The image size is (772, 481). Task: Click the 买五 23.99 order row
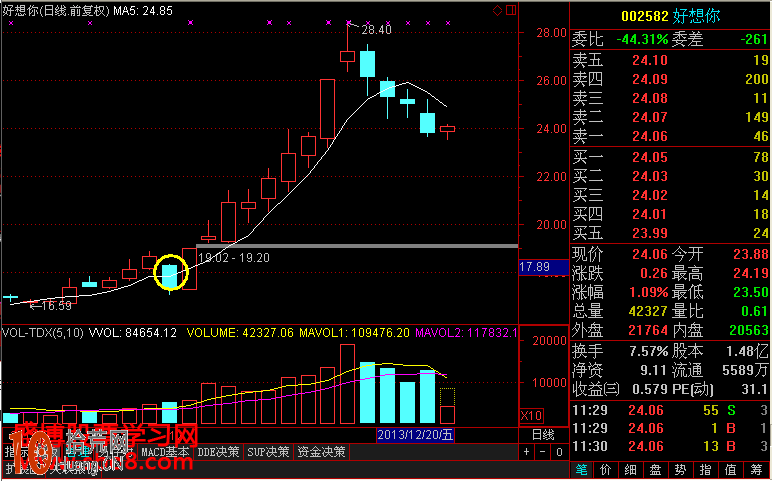[x=670, y=233]
